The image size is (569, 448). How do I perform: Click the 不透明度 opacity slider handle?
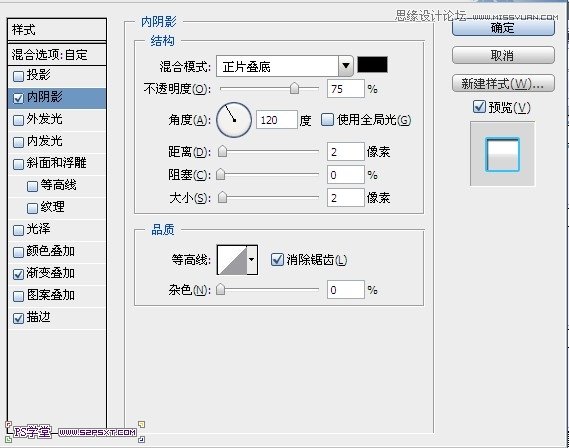point(294,88)
